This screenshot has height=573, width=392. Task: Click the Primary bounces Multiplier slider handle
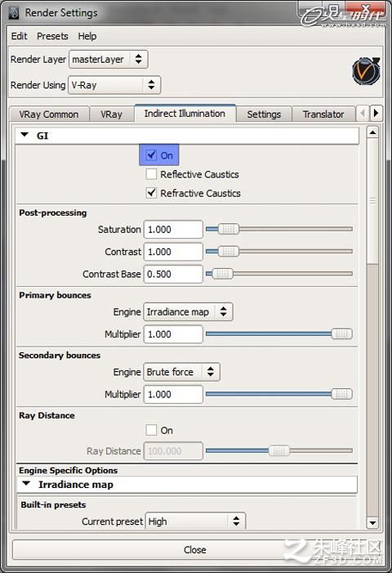(341, 334)
